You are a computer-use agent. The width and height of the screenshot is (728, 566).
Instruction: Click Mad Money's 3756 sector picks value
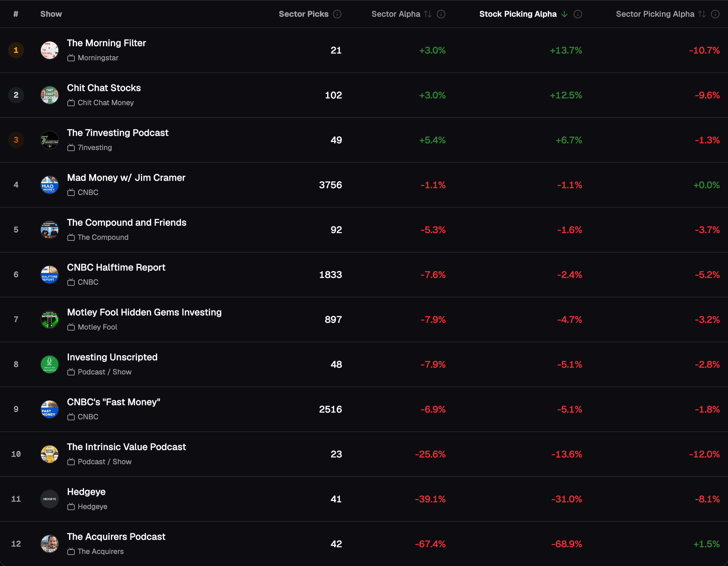[x=330, y=185]
